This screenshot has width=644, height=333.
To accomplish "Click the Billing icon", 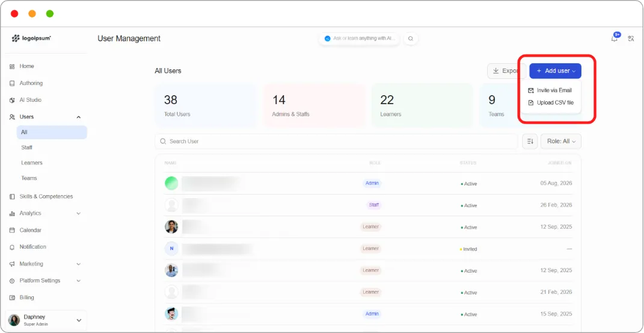I will (12, 297).
